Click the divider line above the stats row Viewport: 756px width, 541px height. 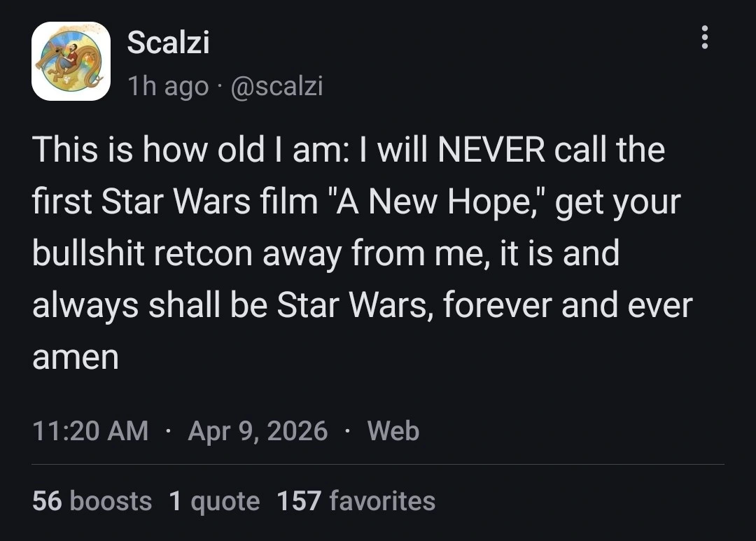pyautogui.click(x=378, y=464)
